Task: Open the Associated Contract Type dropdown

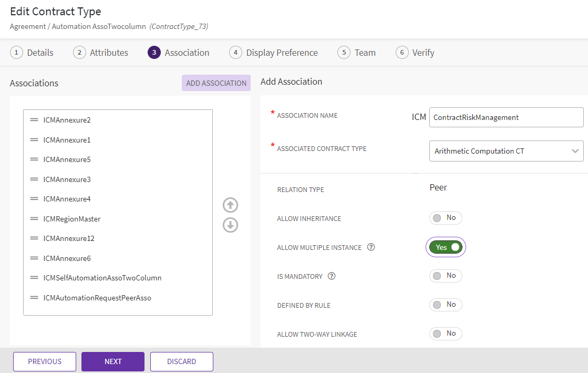Action: (506, 151)
